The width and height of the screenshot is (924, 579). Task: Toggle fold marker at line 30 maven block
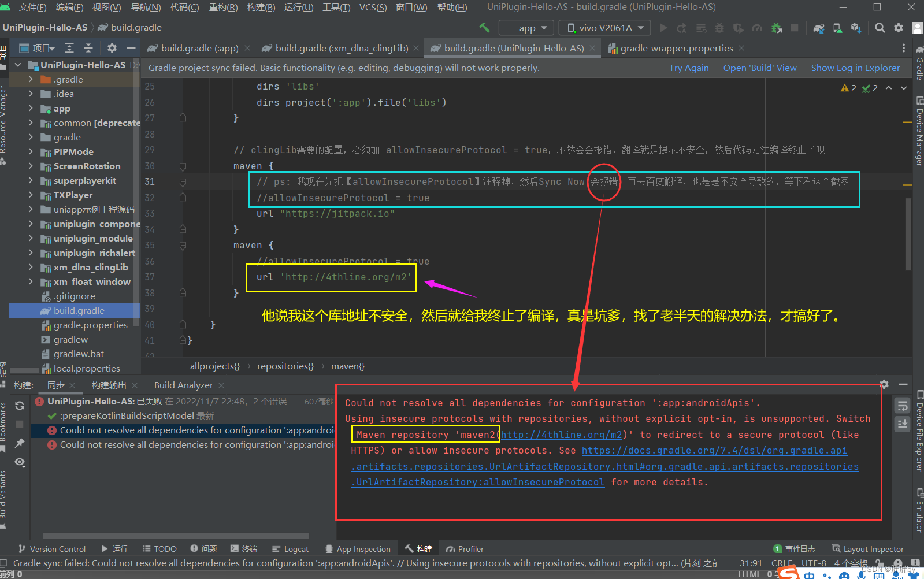[x=183, y=166]
